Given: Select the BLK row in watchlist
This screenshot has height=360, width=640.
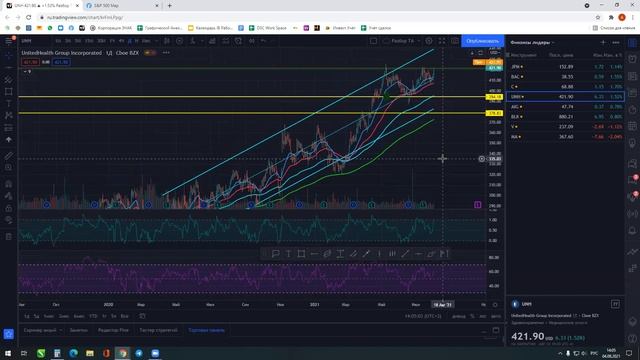Looking at the screenshot, I should click(x=565, y=117).
